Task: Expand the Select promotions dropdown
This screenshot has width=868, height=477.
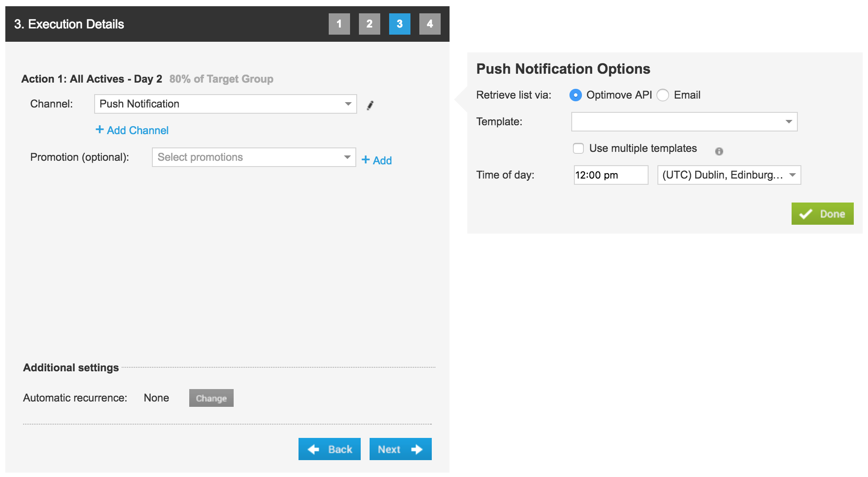Action: tap(254, 157)
